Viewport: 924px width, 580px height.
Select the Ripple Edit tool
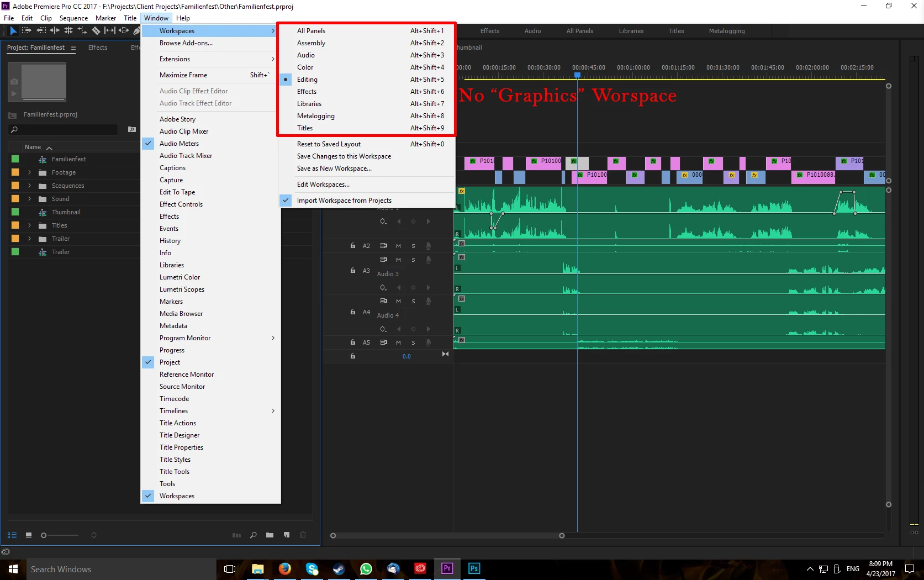[55, 30]
